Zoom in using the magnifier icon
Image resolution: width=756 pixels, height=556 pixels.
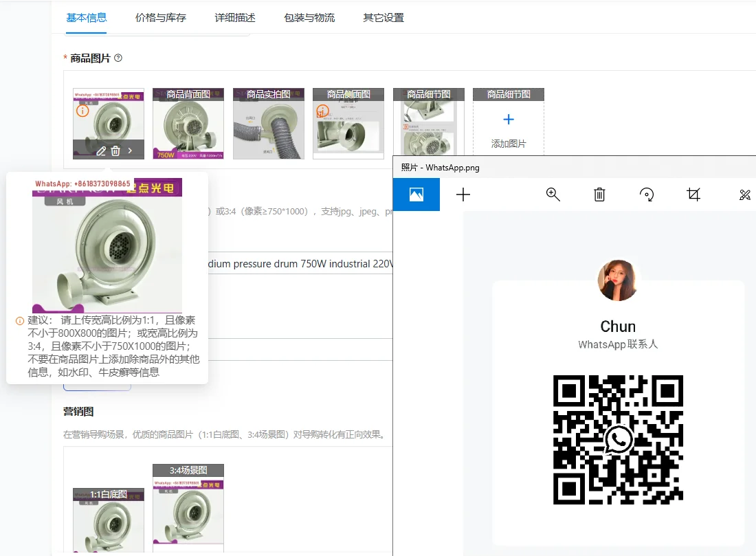click(553, 194)
